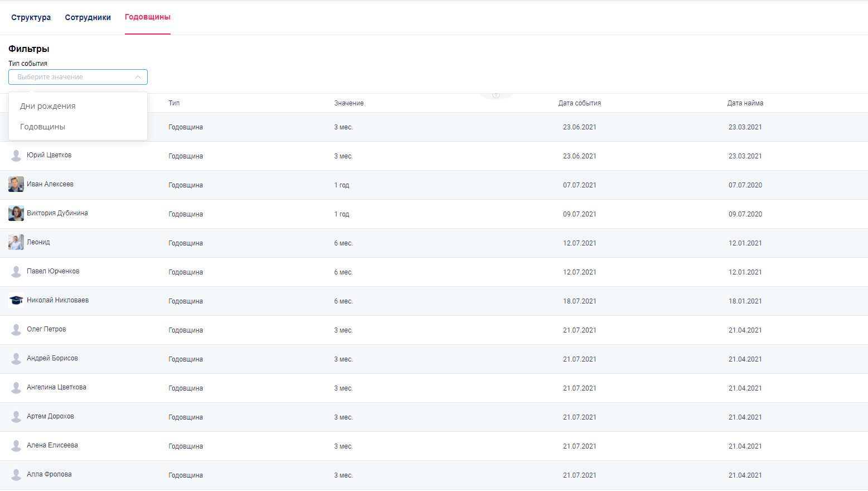This screenshot has height=491, width=868.
Task: Click Юрий Цветков's avatar placeholder icon
Action: tap(16, 156)
